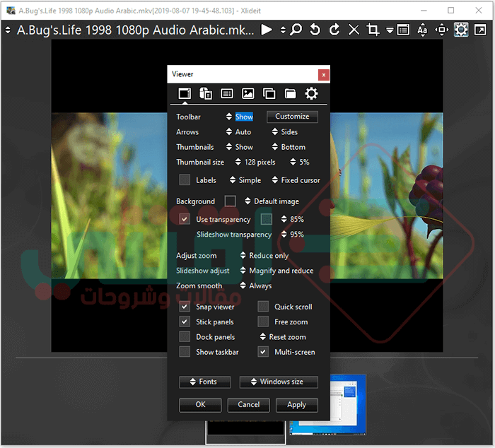Open the duplicate windows settings tab
Screen dimensions: 495x448
(269, 94)
